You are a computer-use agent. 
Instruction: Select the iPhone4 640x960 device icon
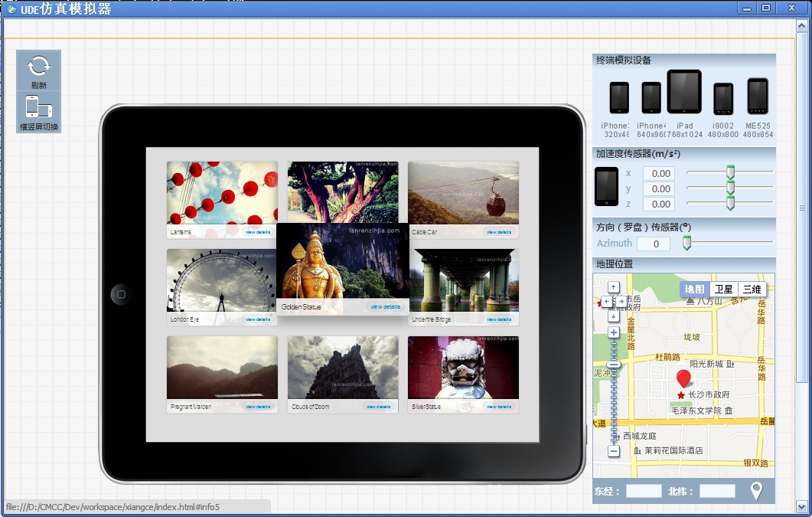click(x=650, y=98)
